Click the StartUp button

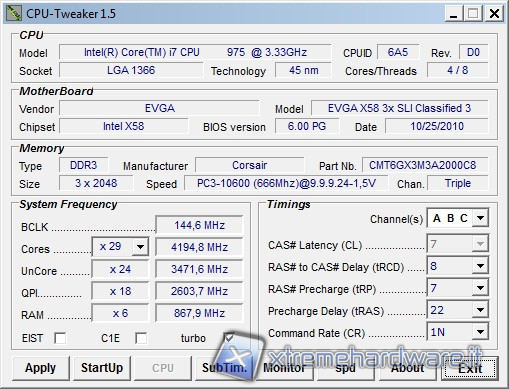click(102, 368)
